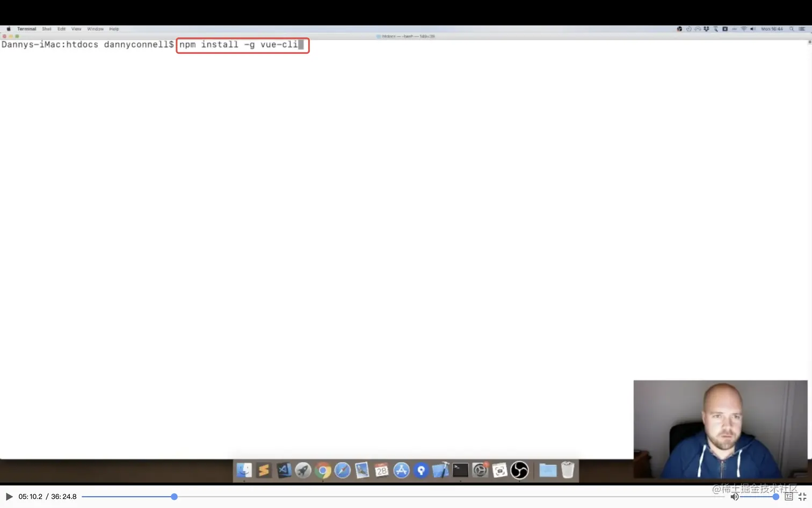Launch Google Chrome from the Dock

[x=323, y=470]
